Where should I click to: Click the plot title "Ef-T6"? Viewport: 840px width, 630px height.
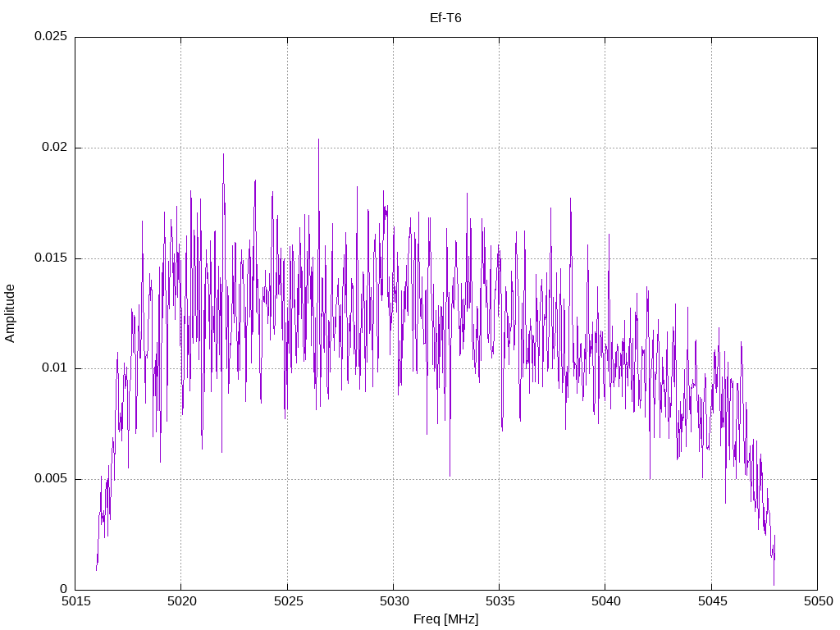(445, 18)
